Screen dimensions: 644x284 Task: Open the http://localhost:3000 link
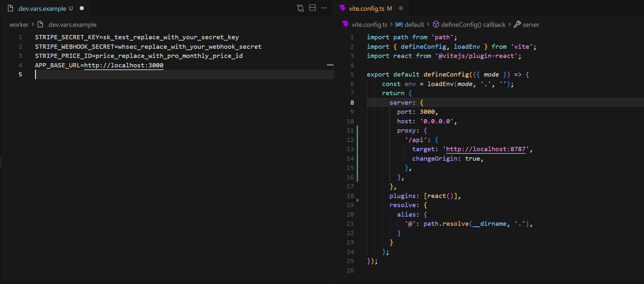124,65
